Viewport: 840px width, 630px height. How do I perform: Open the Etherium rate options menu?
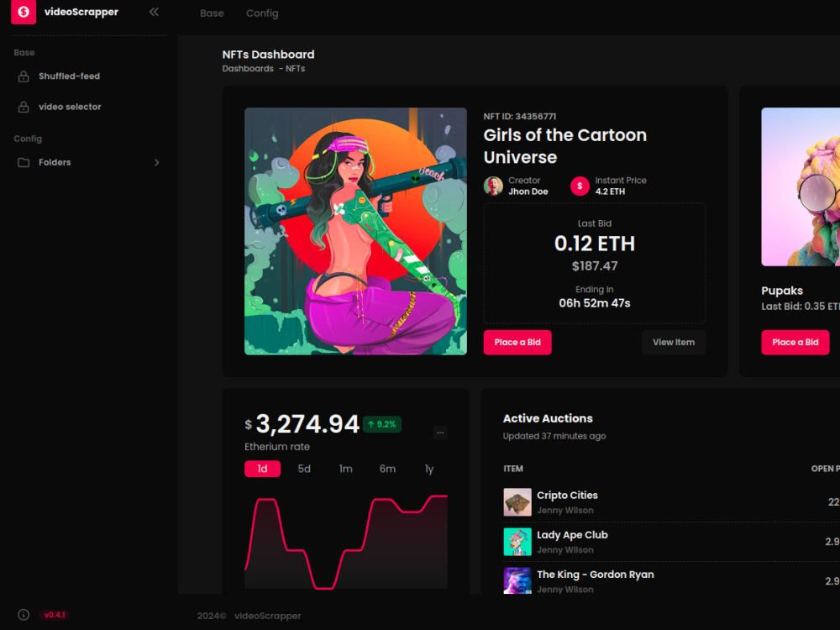pos(440,433)
